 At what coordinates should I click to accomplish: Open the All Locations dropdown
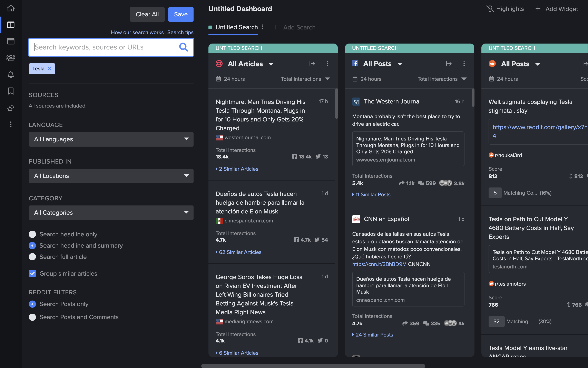click(111, 176)
